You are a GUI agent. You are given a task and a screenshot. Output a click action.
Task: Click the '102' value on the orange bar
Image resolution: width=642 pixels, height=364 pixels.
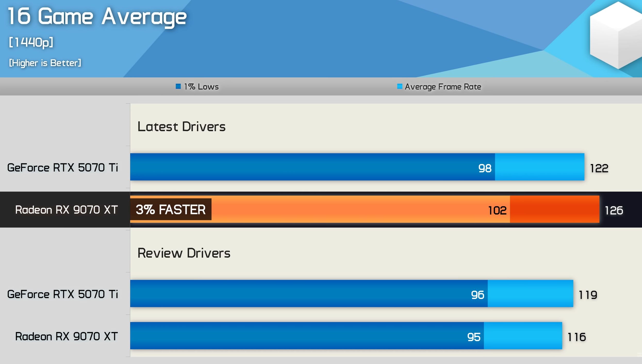pyautogui.click(x=497, y=211)
